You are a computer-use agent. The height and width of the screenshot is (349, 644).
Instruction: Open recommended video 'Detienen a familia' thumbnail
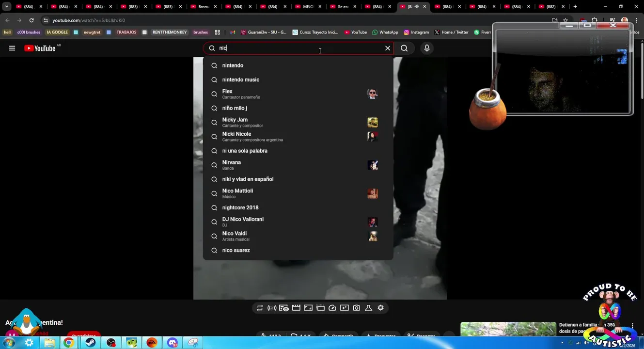point(508,329)
